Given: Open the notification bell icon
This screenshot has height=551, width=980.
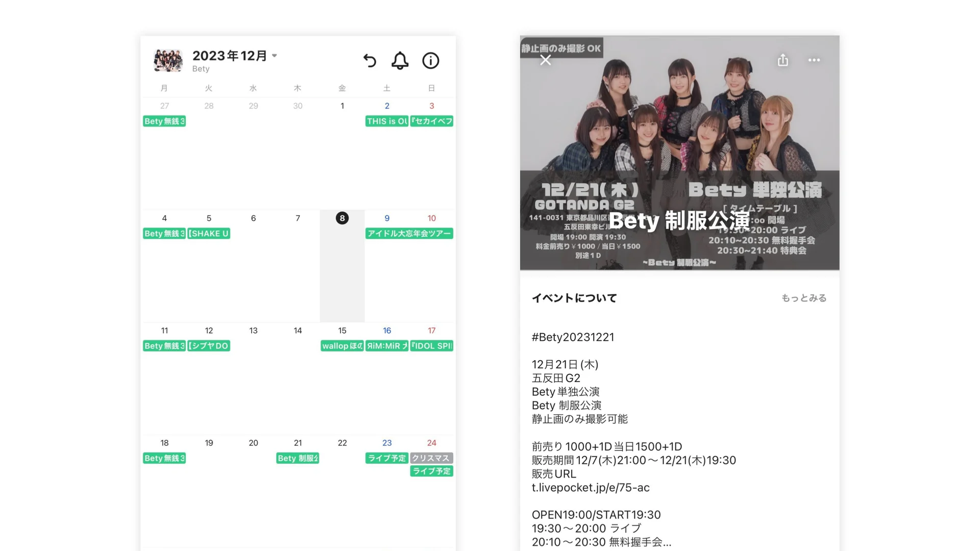Looking at the screenshot, I should (400, 61).
